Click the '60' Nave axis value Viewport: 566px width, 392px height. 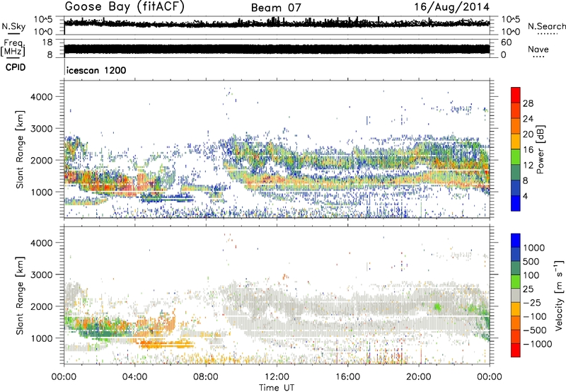[x=507, y=42]
